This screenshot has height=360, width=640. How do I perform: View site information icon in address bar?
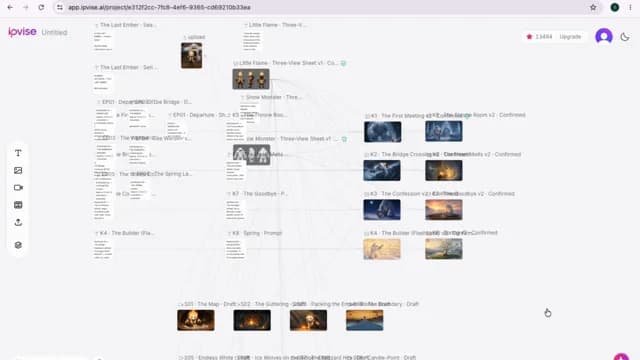tap(60, 7)
